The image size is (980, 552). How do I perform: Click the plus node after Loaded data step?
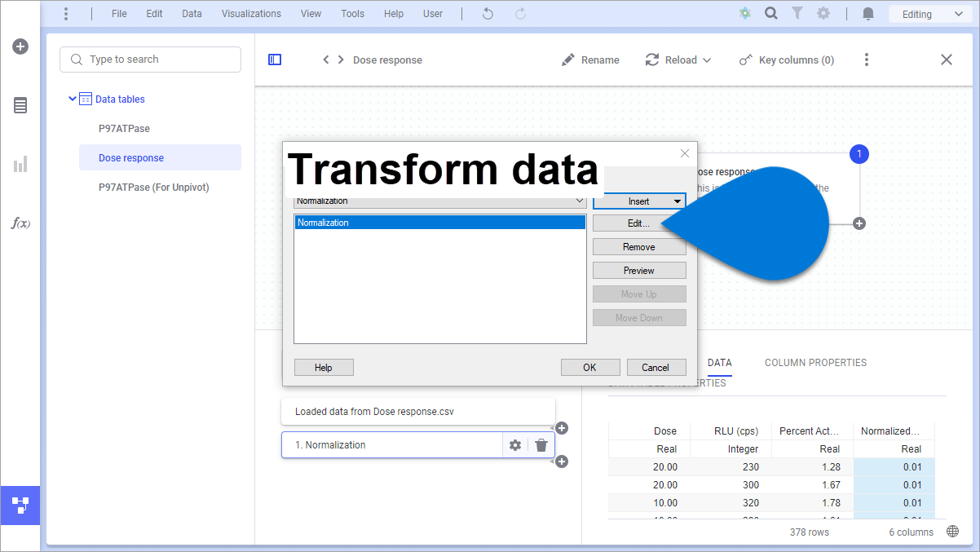(561, 428)
